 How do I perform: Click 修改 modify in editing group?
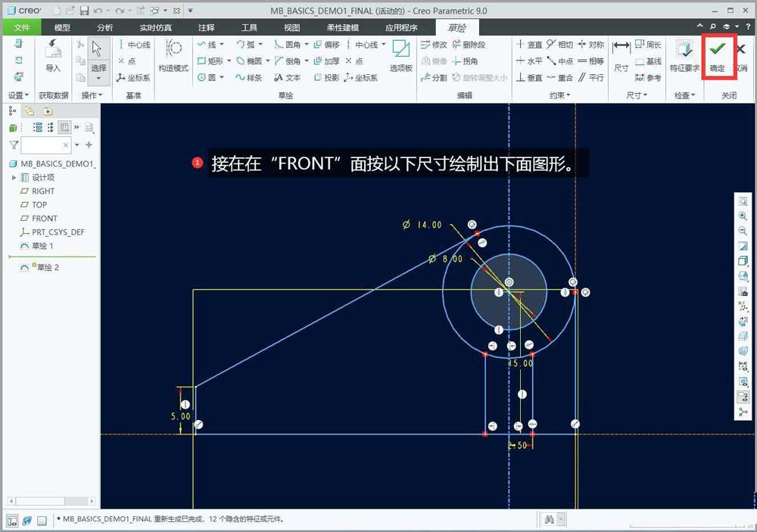434,45
